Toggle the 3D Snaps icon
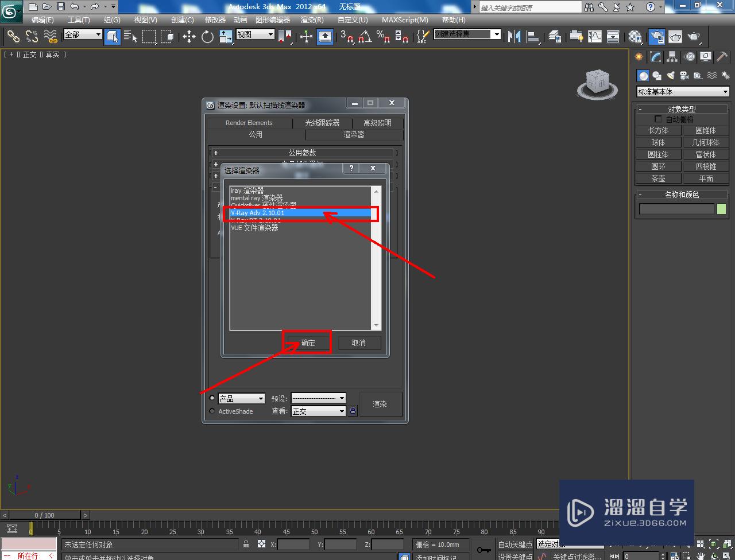This screenshot has height=560, width=735. (x=347, y=37)
